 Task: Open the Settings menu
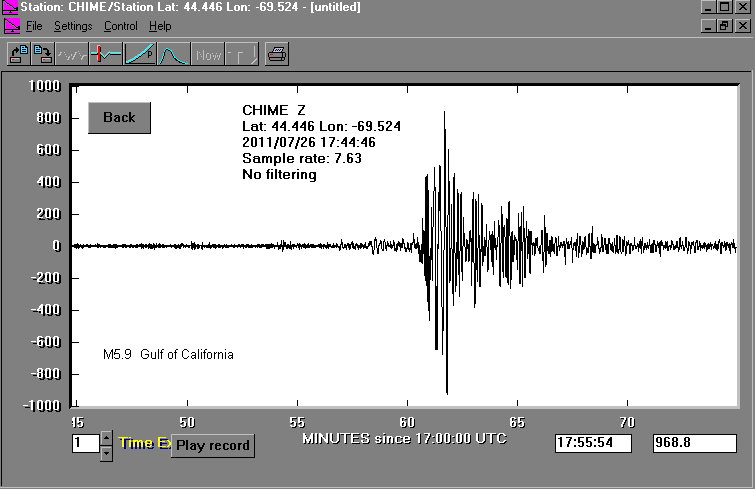(x=73, y=26)
